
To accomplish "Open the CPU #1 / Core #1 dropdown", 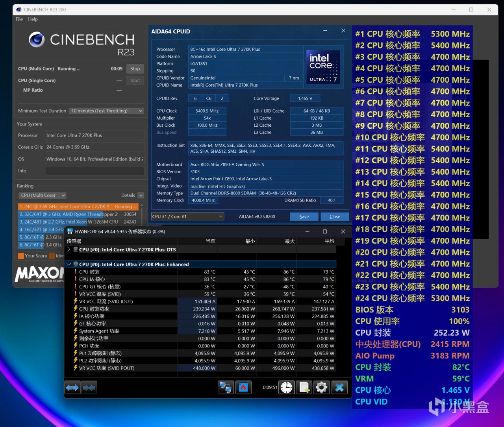I will 187,216.
